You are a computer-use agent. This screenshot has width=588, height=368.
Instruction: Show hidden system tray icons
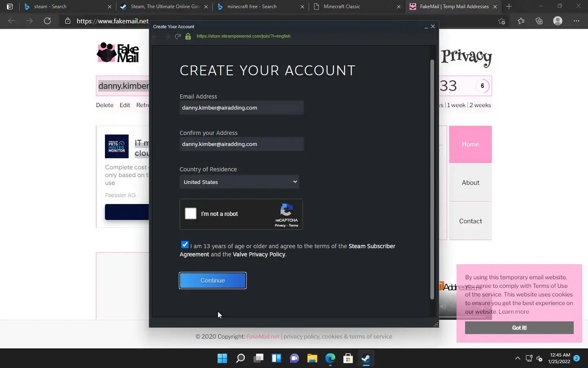[517, 359]
